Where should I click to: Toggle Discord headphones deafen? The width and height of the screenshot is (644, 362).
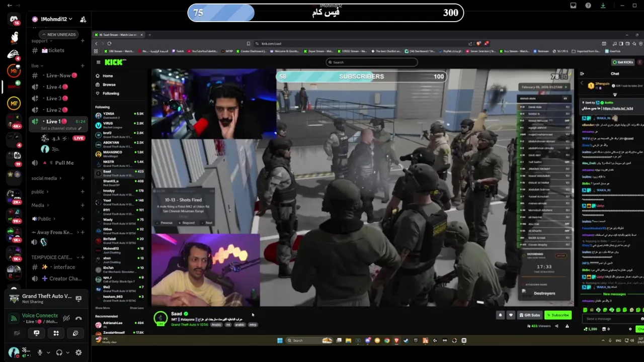[x=59, y=352]
